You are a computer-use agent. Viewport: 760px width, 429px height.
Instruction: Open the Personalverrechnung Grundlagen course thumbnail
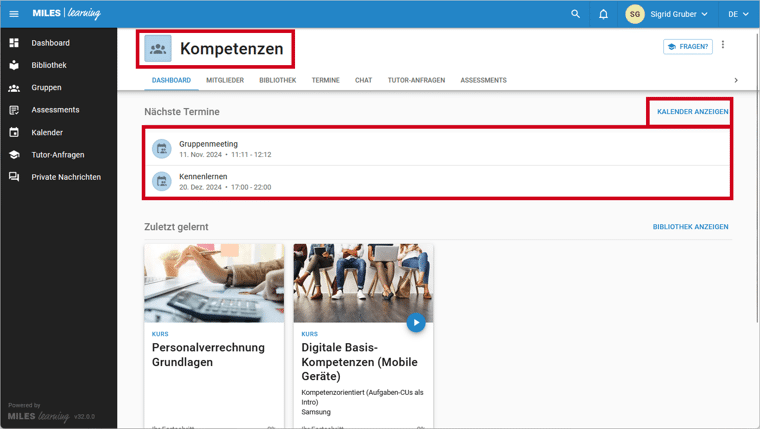214,283
